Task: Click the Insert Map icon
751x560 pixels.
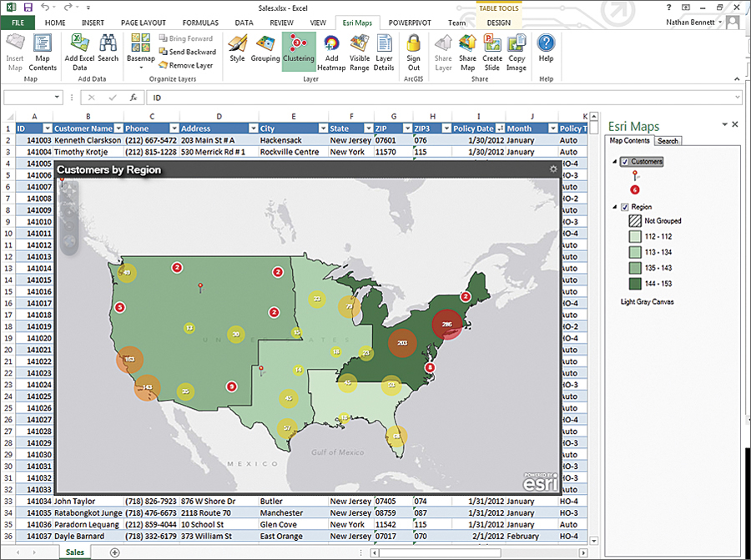Action: pos(15,53)
